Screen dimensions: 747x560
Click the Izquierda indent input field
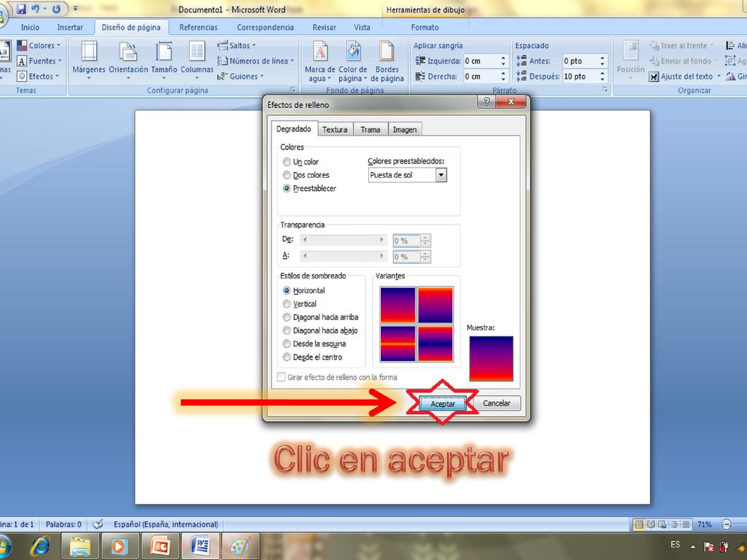point(485,61)
